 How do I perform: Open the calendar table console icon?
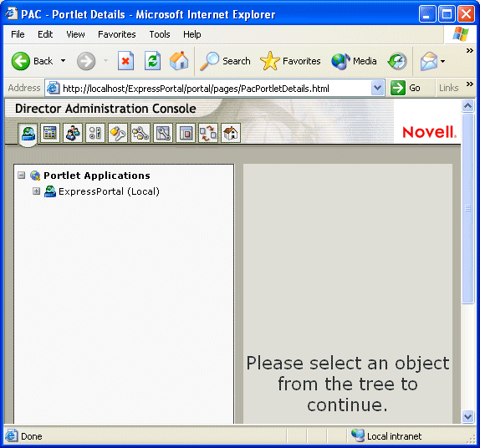pos(50,133)
